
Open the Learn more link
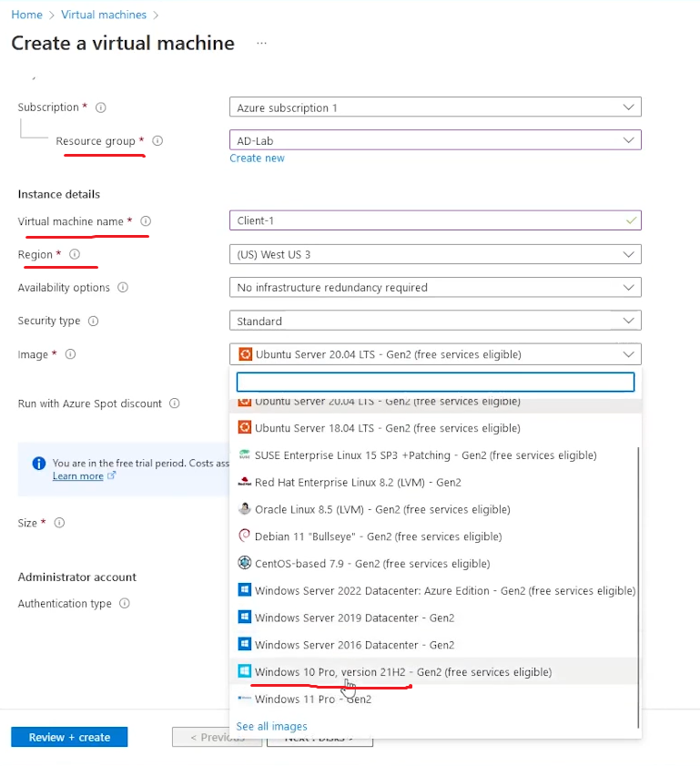pos(78,475)
